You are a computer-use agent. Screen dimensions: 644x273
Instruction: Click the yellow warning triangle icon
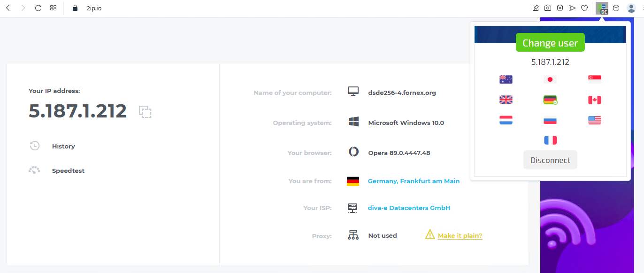[x=430, y=234]
